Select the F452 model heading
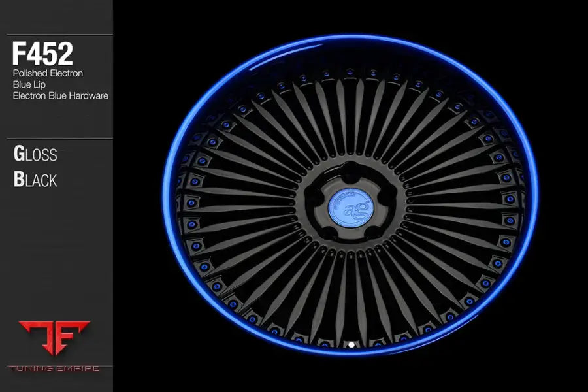Screen dimensions: 588x392 coord(42,54)
